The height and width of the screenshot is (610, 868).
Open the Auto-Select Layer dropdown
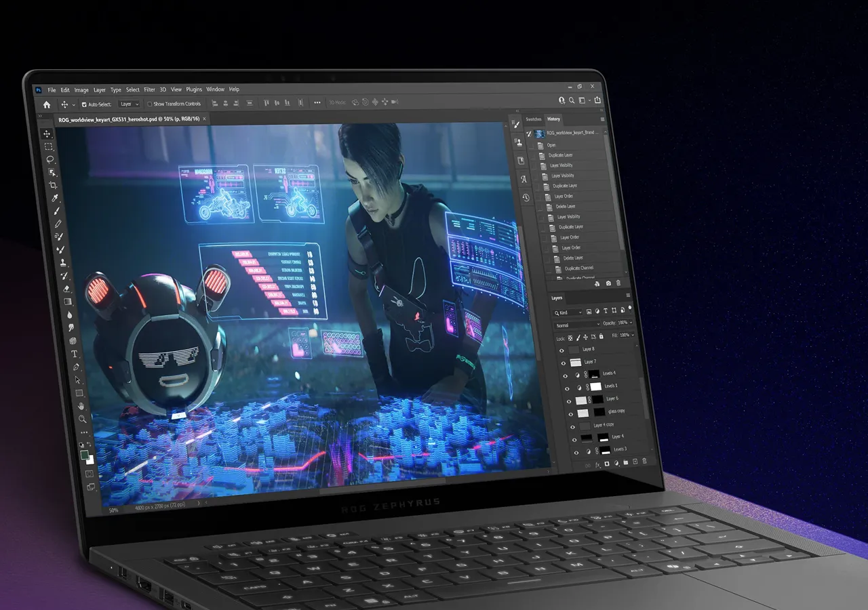(x=129, y=104)
